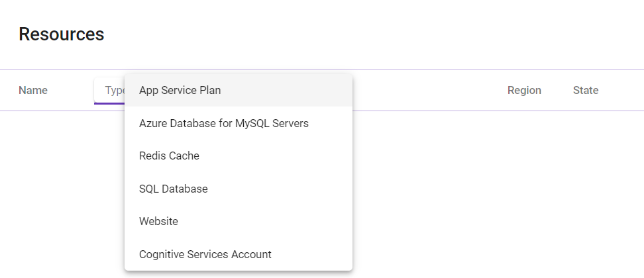
Task: Choose Website from the type list
Action: 158,222
